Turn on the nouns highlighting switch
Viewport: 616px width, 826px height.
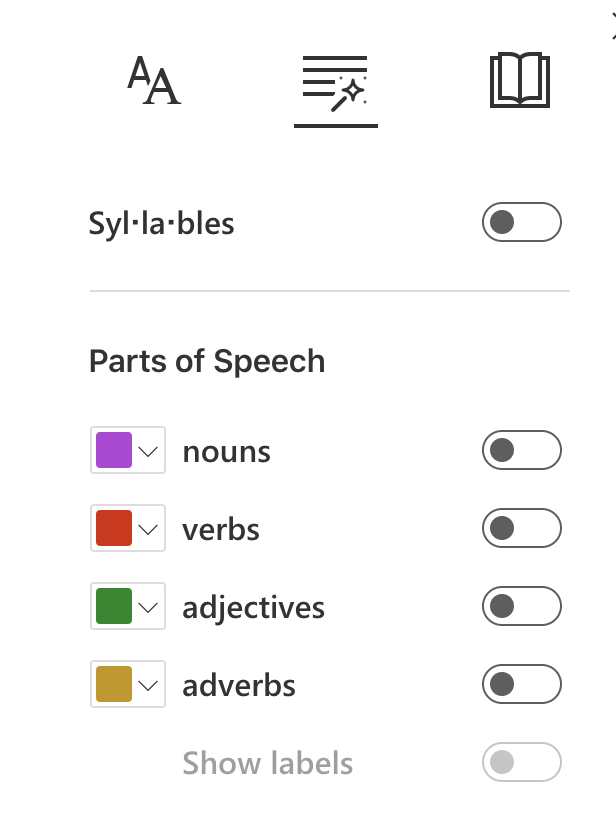tap(521, 450)
